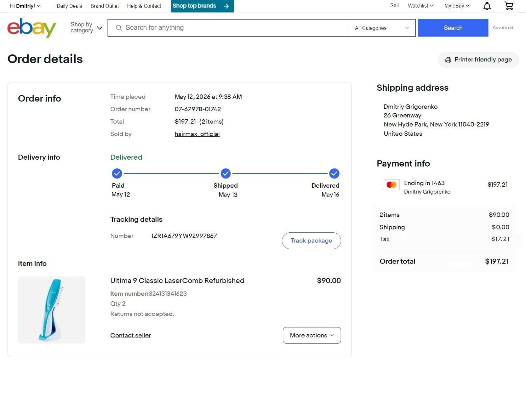The width and height of the screenshot is (526, 420).
Task: Expand the Hi Dmitriy account menu
Action: pos(25,6)
